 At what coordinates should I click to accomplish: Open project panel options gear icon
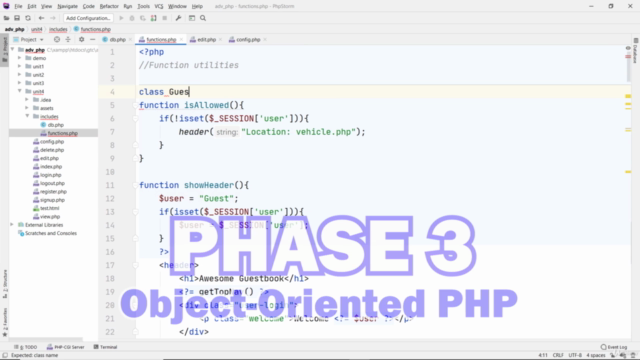point(82,40)
